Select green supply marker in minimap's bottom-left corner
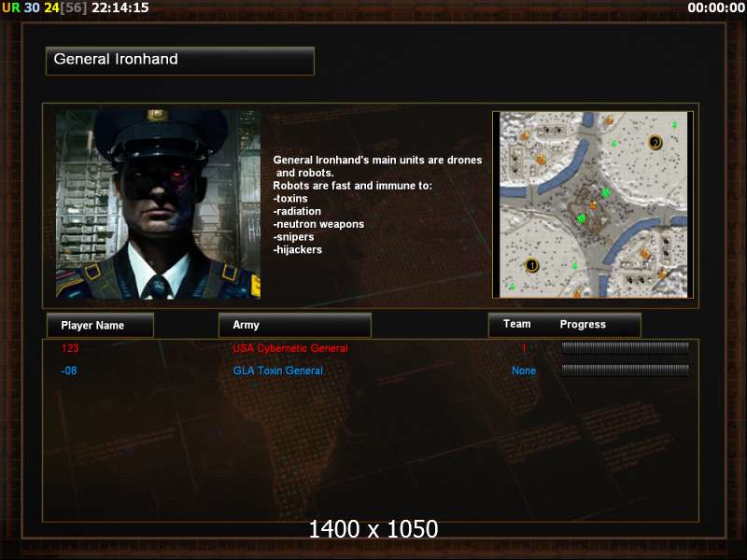Viewport: 747px width, 560px height. 512,287
